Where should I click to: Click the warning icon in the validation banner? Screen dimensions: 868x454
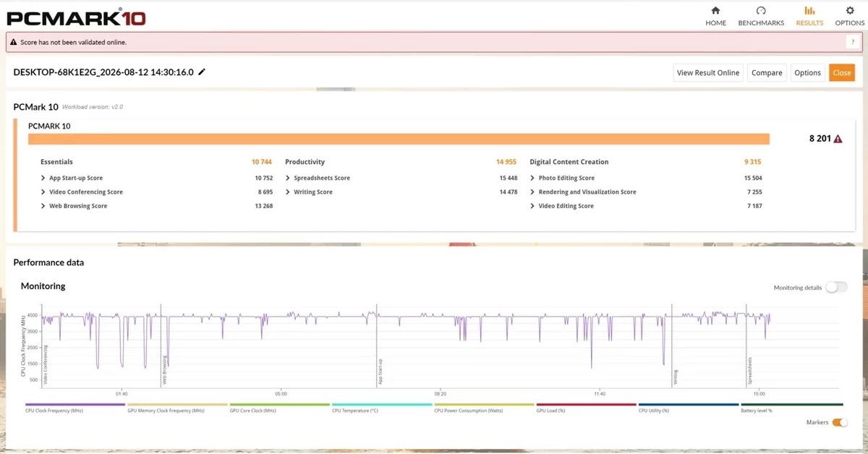pyautogui.click(x=13, y=42)
